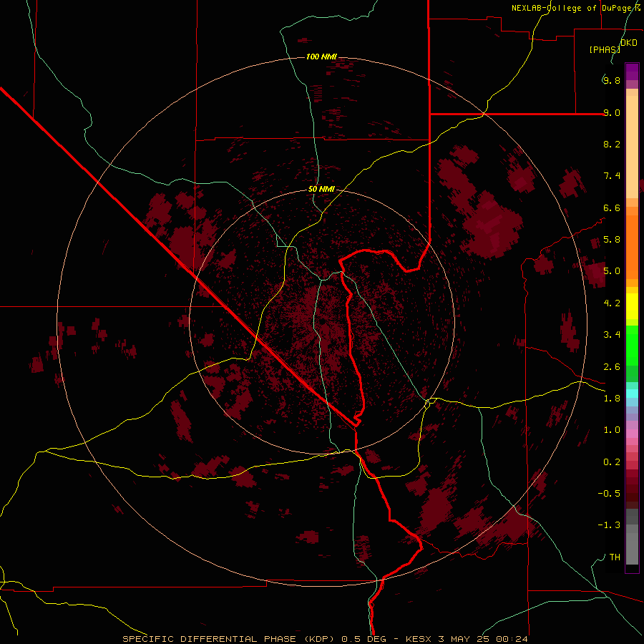
Task: Pick the light peach swatch beside 8.2
Action: (632, 147)
